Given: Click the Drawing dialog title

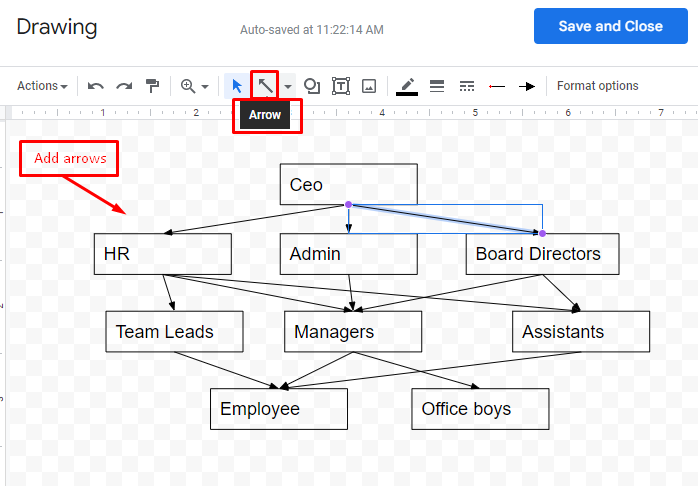Looking at the screenshot, I should pos(57,27).
